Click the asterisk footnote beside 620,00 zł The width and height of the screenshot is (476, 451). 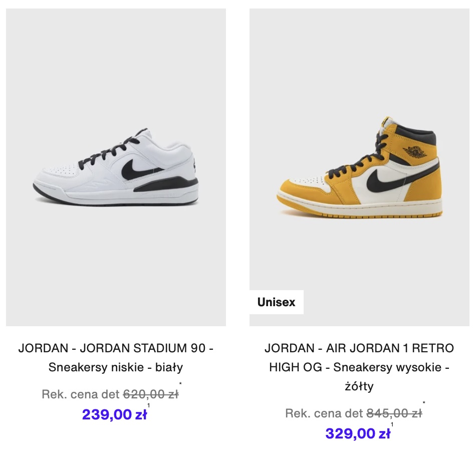(x=180, y=384)
